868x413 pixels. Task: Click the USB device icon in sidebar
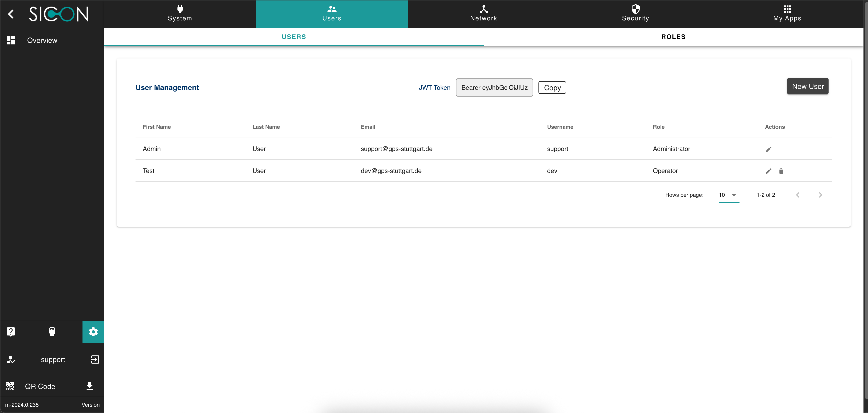click(x=52, y=331)
